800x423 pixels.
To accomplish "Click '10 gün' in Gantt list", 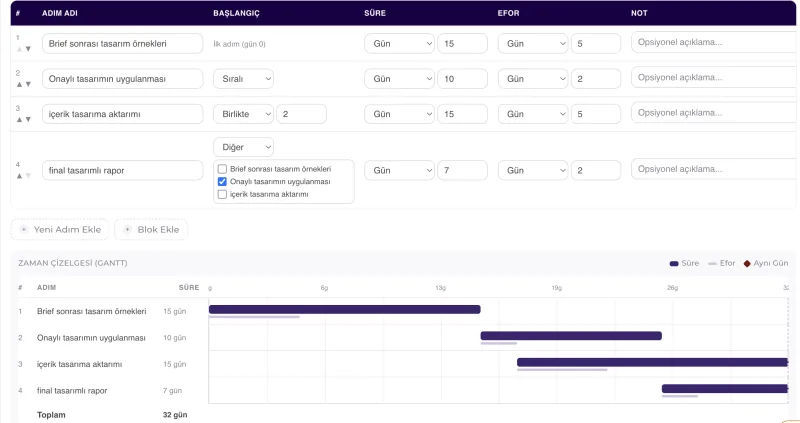I will [174, 338].
